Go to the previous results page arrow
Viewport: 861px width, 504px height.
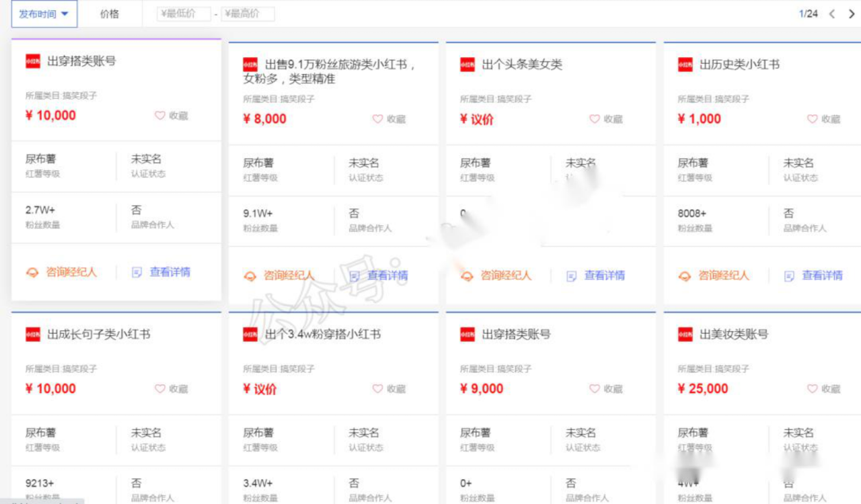pos(832,13)
